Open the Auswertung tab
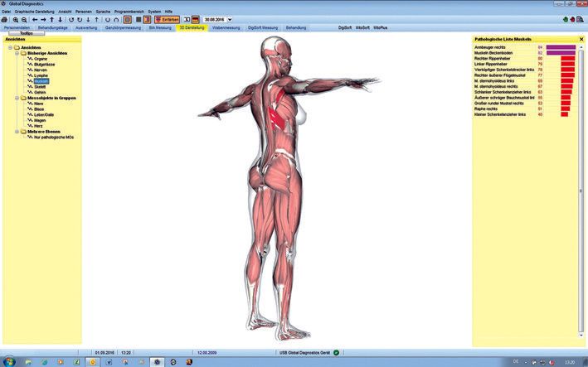The width and height of the screenshot is (588, 367). coord(85,27)
